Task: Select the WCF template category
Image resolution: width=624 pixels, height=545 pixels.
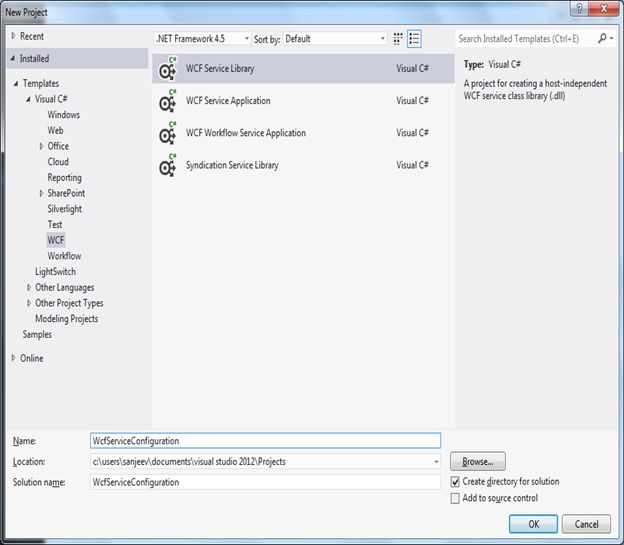Action: [56, 240]
